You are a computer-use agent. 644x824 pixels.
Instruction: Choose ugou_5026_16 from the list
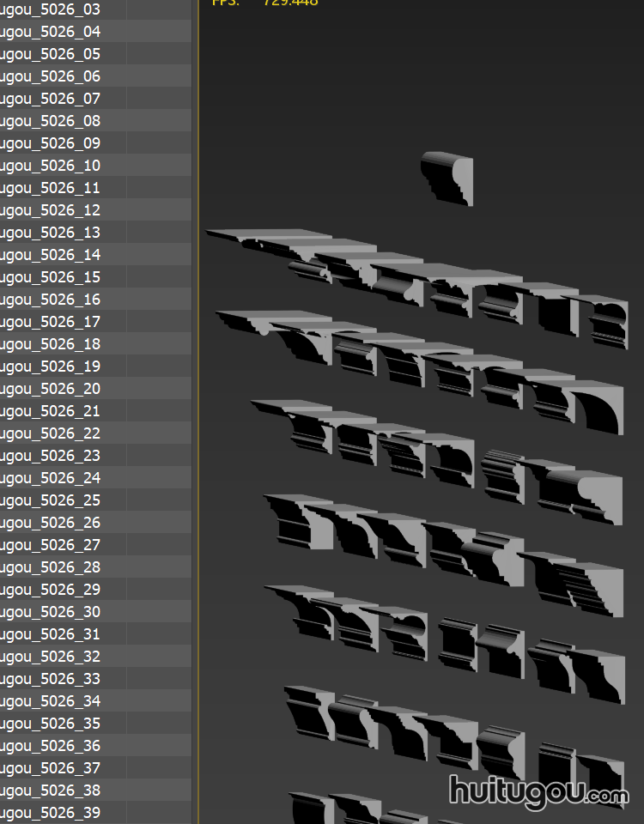(x=95, y=300)
